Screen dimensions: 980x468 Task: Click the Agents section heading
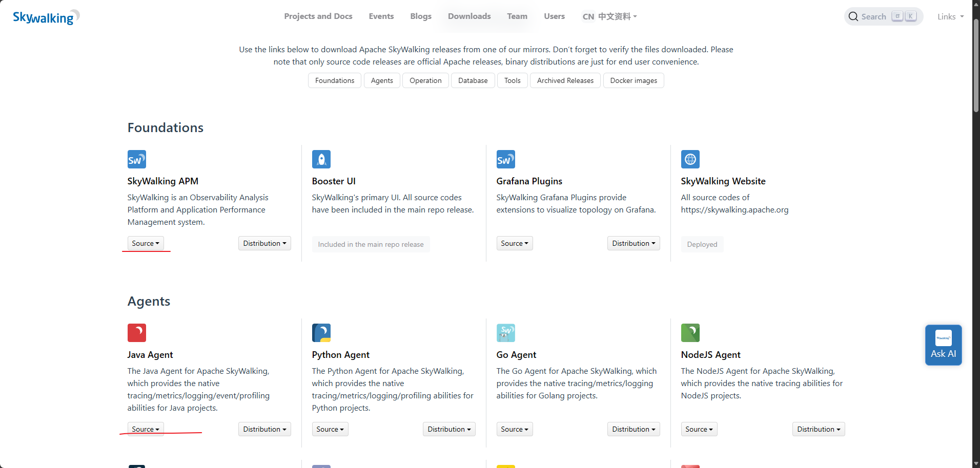pyautogui.click(x=149, y=301)
